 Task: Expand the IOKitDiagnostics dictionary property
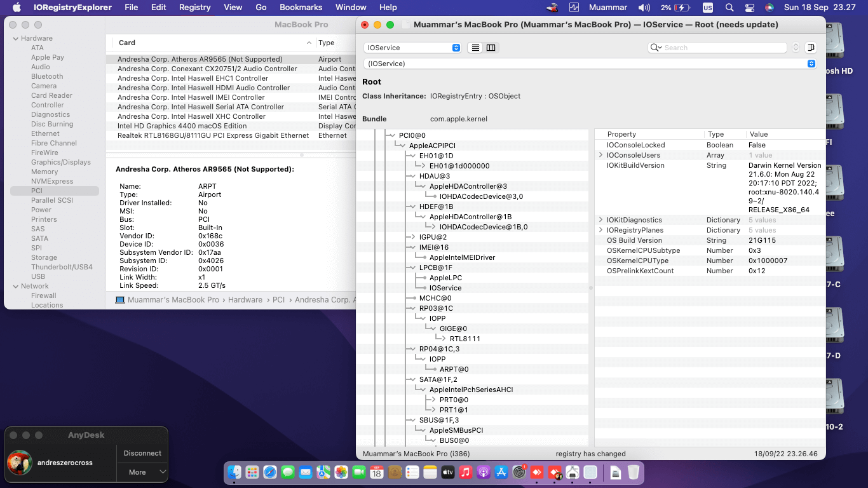coord(601,220)
